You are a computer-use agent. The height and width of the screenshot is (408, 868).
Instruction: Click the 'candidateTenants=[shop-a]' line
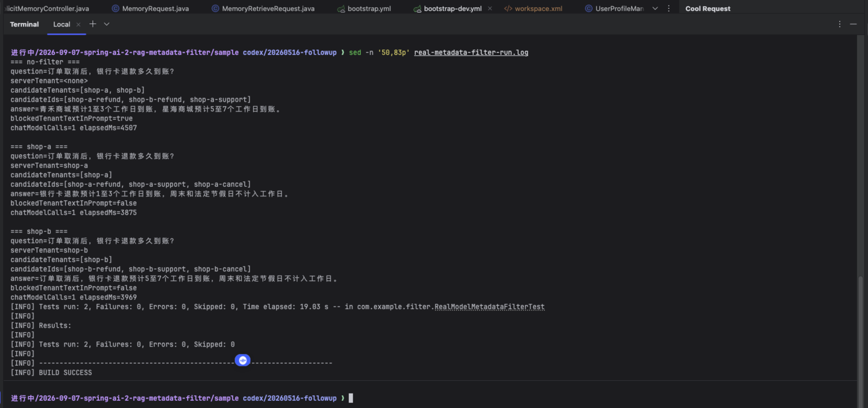pos(61,175)
